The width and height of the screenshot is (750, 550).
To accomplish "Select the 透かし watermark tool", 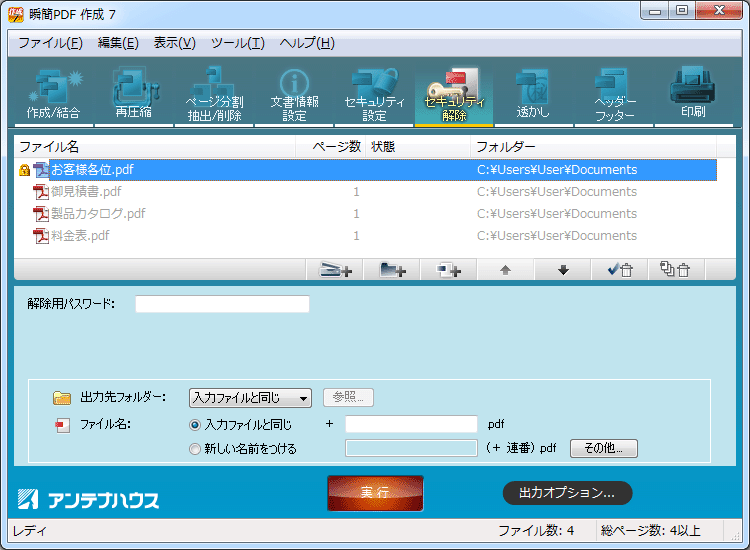I will (533, 95).
